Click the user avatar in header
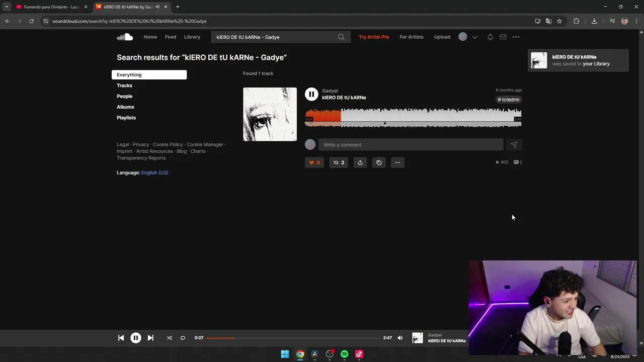 (x=463, y=37)
